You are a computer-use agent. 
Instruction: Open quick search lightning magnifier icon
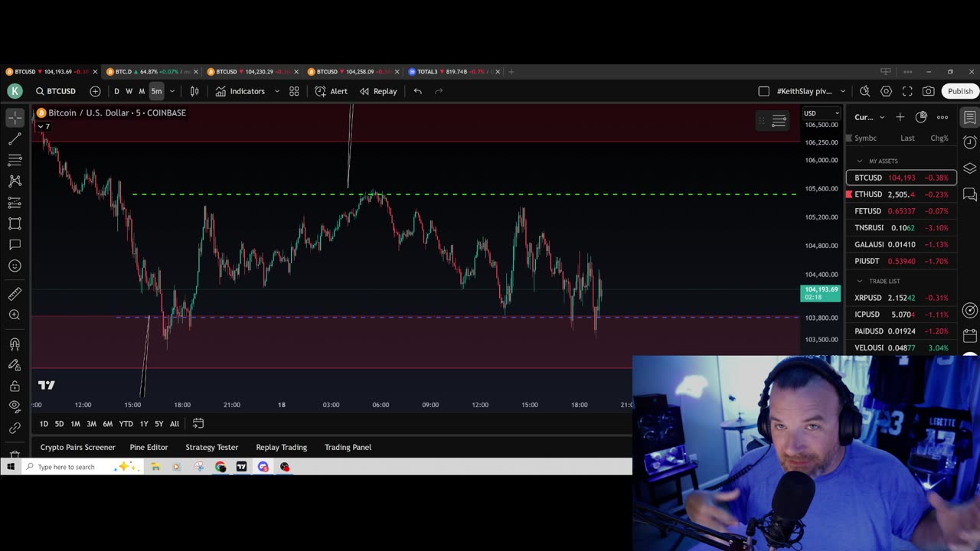pos(864,91)
